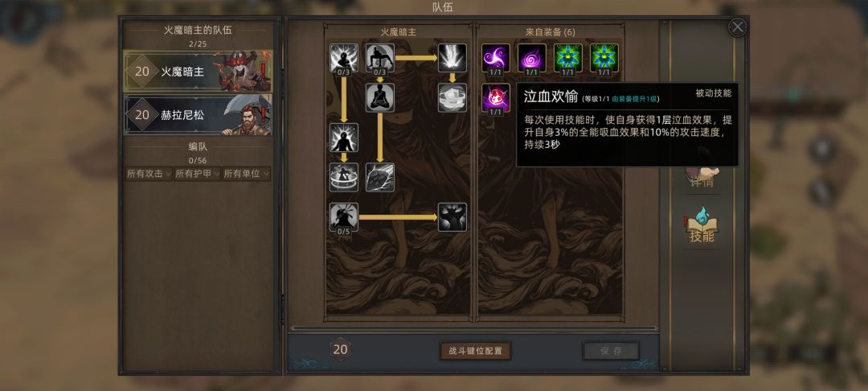Screen dimensions: 868x391
Task: Switch to the 技能 tab
Action: tap(702, 226)
